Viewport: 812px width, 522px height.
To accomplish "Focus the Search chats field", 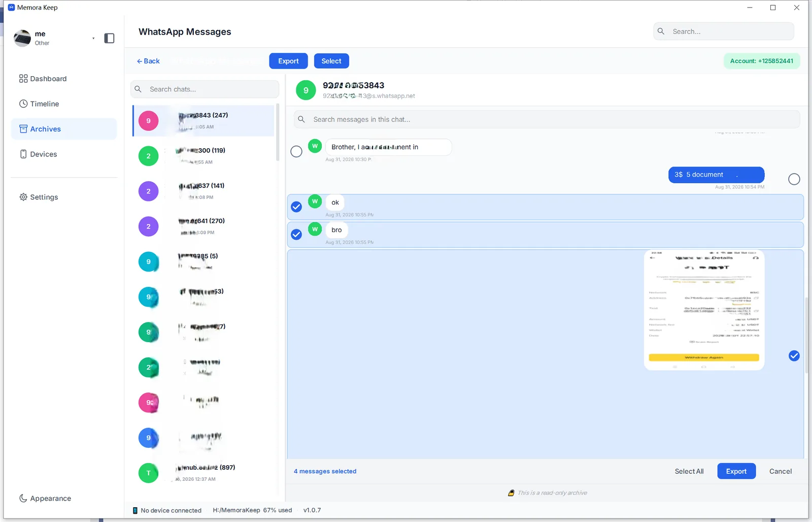I will tap(205, 89).
